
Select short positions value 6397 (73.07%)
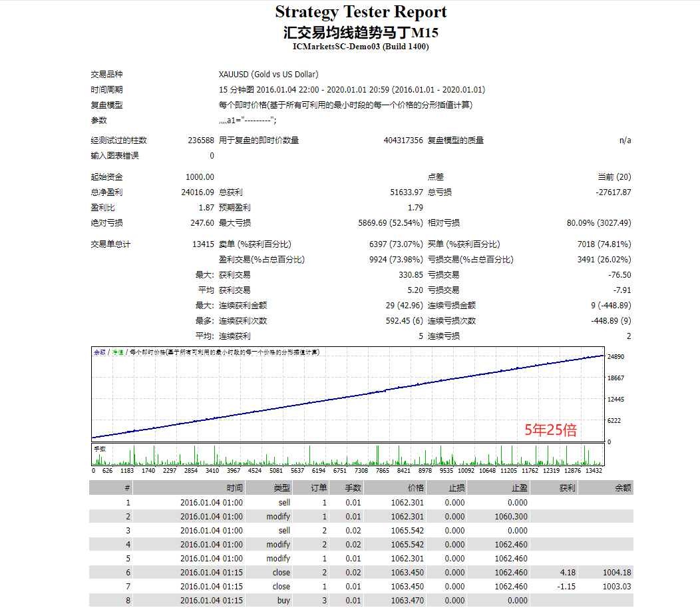tap(396, 244)
